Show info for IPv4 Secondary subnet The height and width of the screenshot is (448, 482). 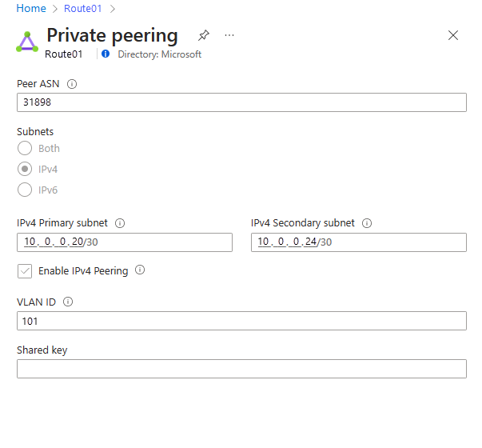point(367,224)
